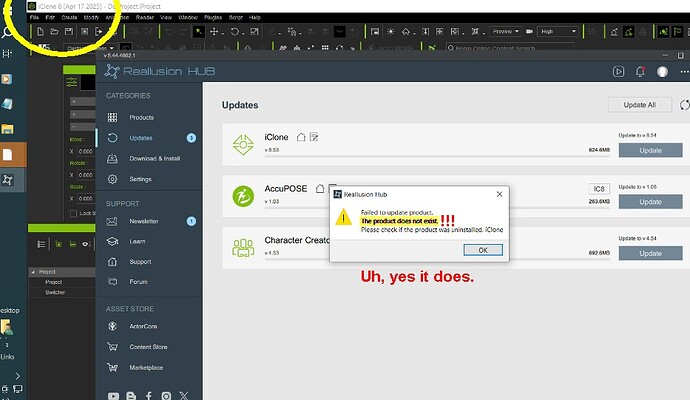Image resolution: width=690 pixels, height=400 pixels.
Task: Collapse the Project tree node in iClone scene manager
Action: [33, 272]
